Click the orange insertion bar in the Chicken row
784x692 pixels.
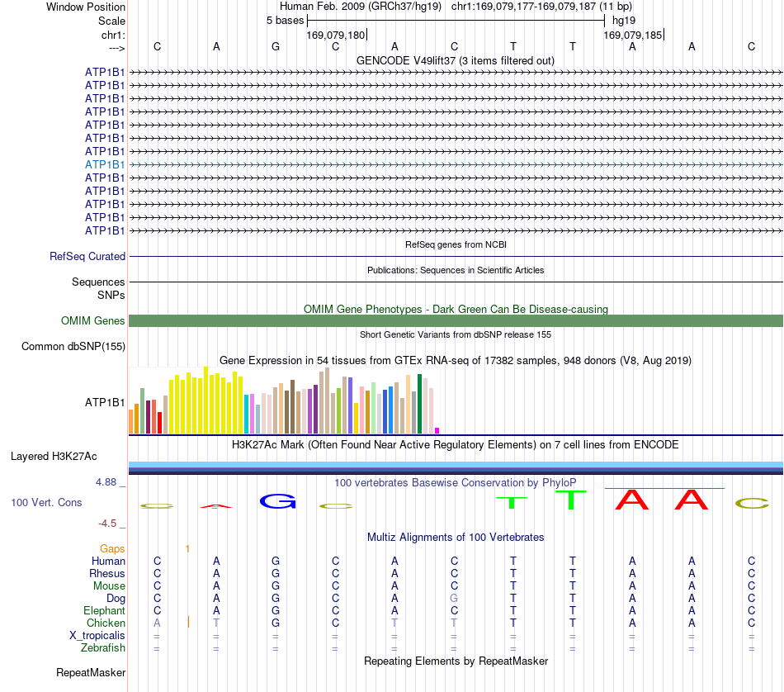tap(188, 622)
